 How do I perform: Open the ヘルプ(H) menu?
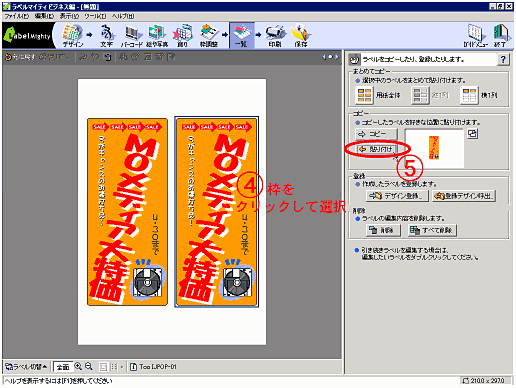(x=123, y=16)
